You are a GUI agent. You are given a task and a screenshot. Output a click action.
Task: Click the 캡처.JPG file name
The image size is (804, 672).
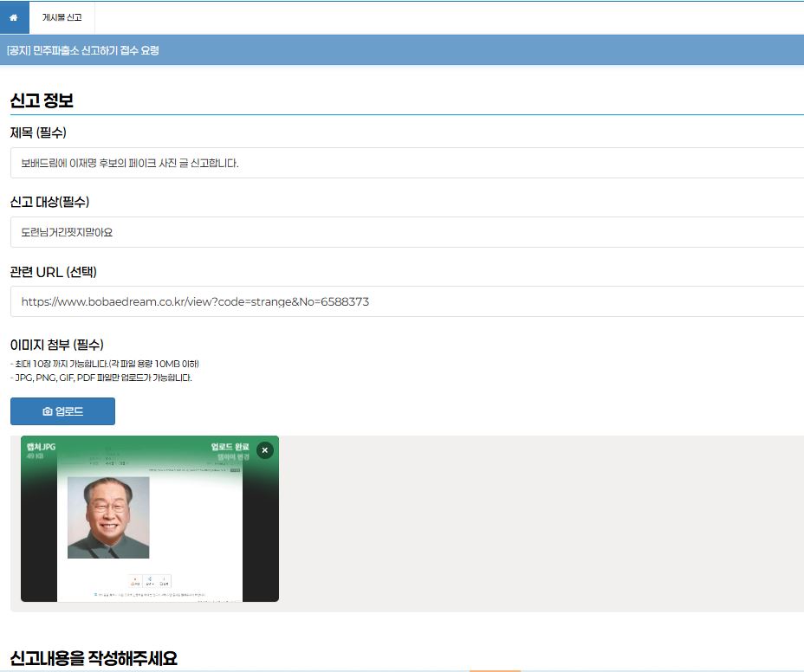click(41, 447)
